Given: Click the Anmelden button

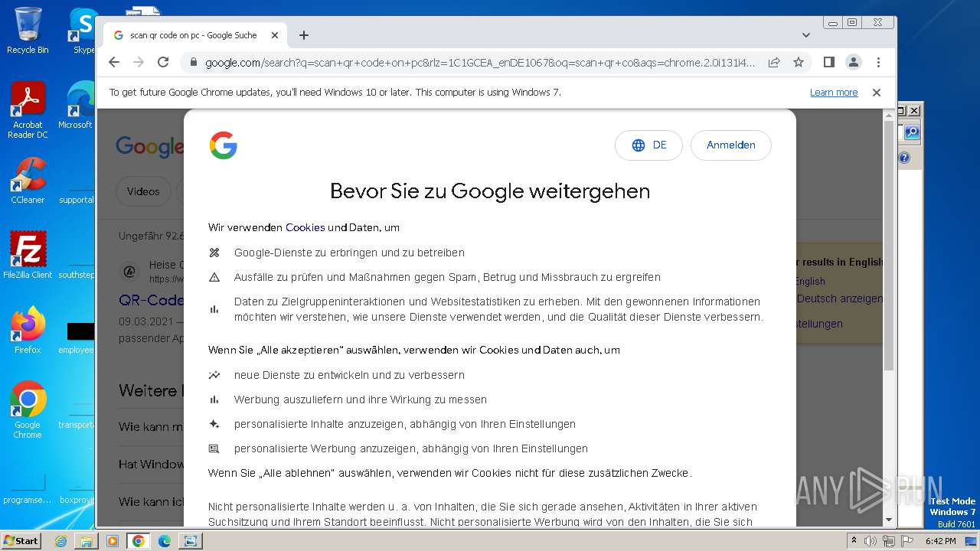Looking at the screenshot, I should point(731,145).
